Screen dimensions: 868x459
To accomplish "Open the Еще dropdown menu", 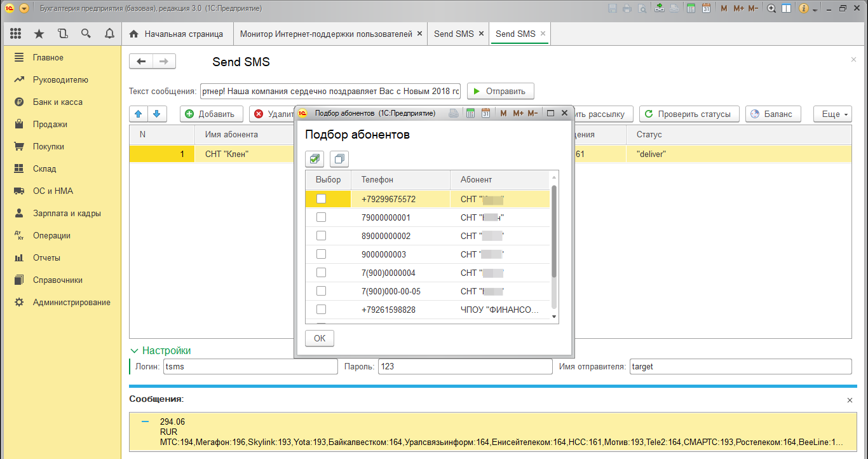I will [x=832, y=114].
